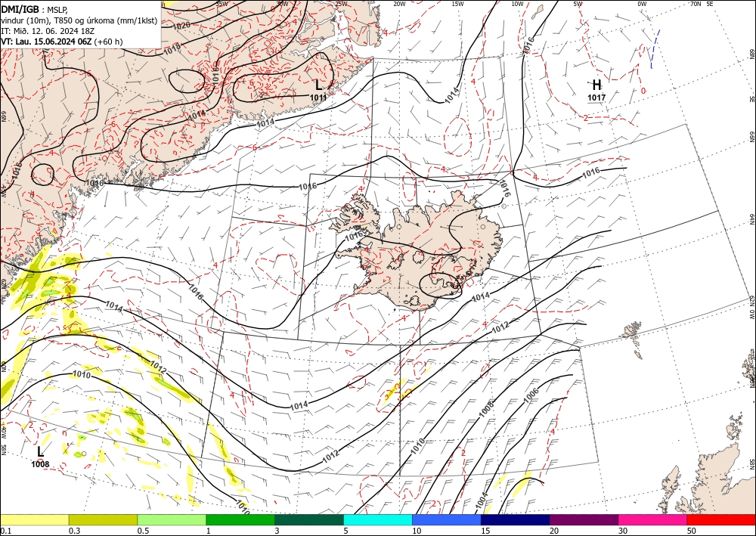
Task: Click the red 50+ legend swatch
Action: pyautogui.click(x=721, y=519)
